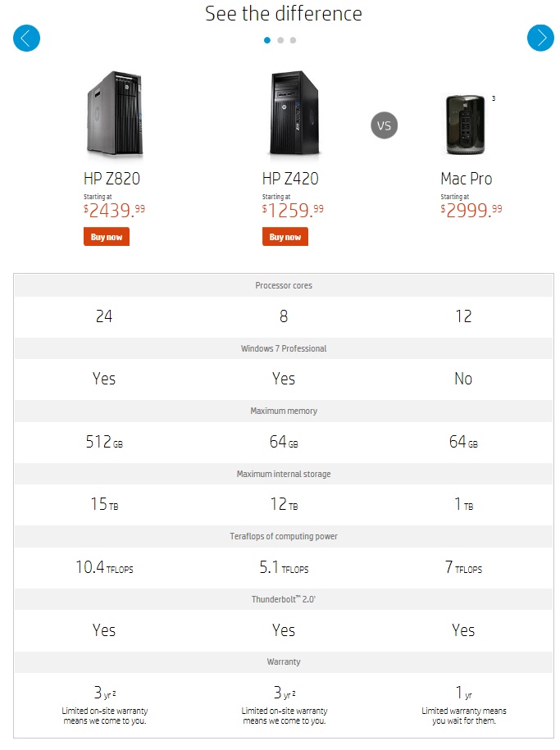The image size is (560, 750).
Task: Click the Warranty section header
Action: [284, 661]
